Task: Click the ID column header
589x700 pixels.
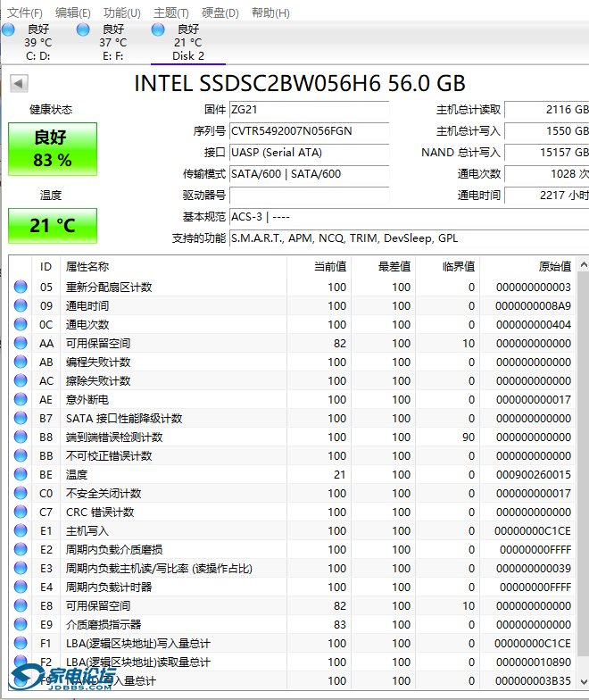Action: 46,266
